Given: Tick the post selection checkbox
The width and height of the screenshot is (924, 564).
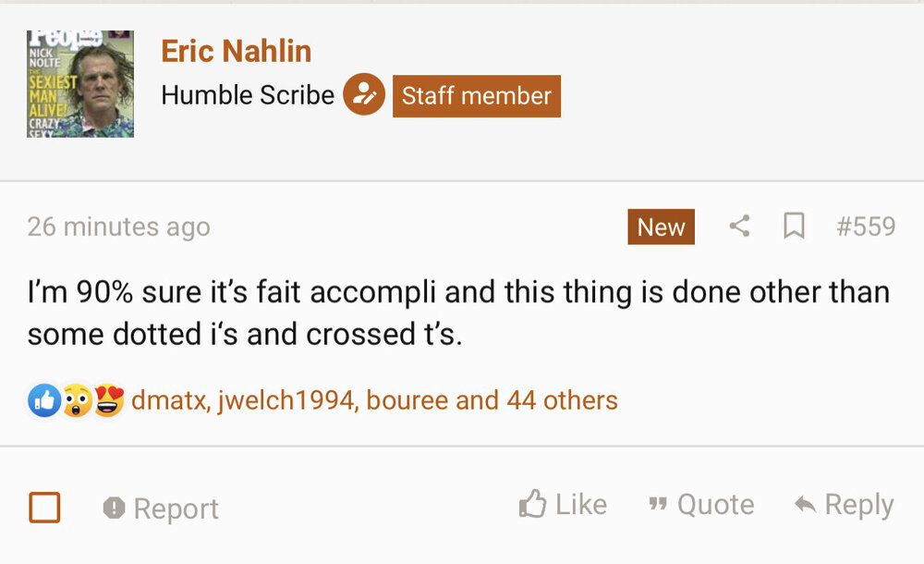Looking at the screenshot, I should coord(45,508).
